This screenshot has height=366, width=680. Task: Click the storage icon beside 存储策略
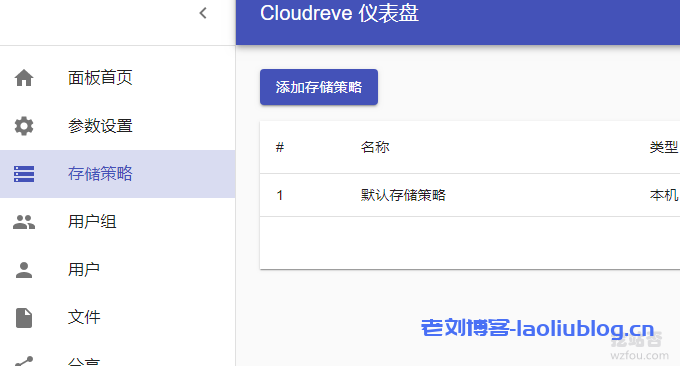(x=24, y=174)
